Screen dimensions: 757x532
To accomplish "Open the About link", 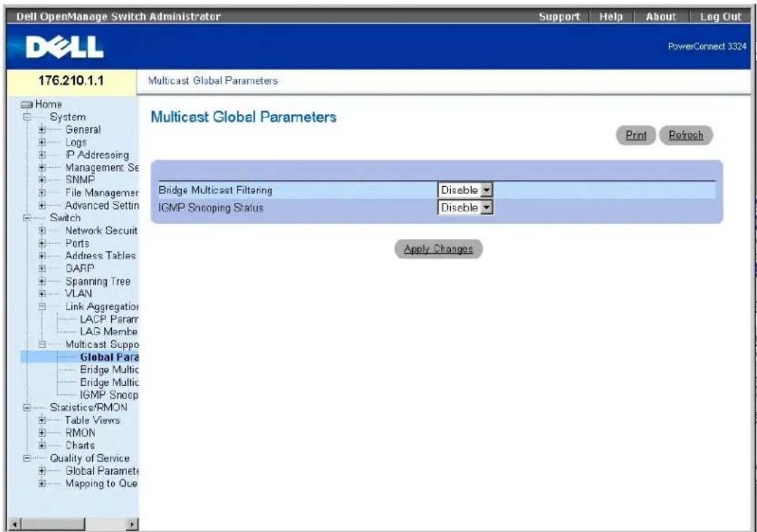I will (x=661, y=16).
